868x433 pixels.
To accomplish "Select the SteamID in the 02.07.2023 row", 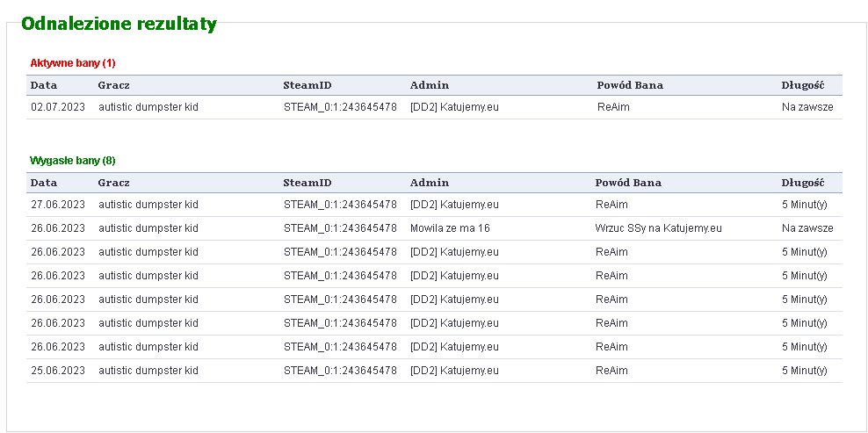I will coord(341,107).
